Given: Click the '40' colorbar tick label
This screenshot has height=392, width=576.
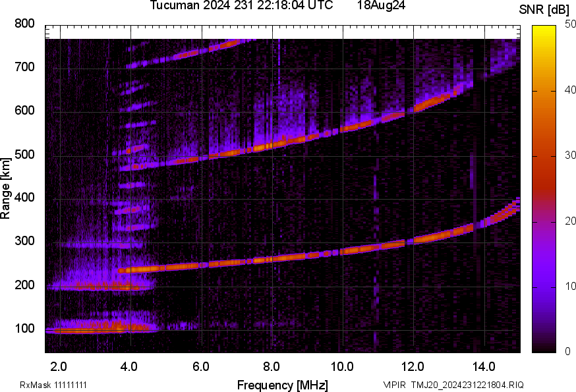Looking at the screenshot, I should (570, 90).
